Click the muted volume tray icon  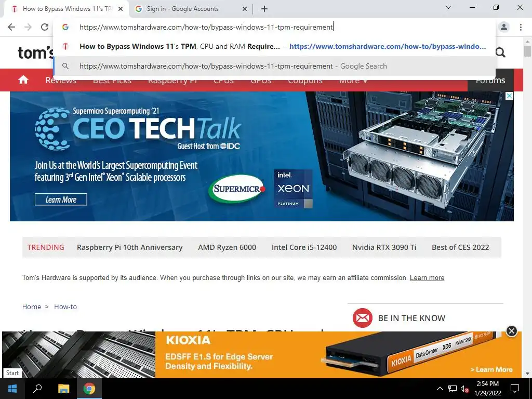465,389
